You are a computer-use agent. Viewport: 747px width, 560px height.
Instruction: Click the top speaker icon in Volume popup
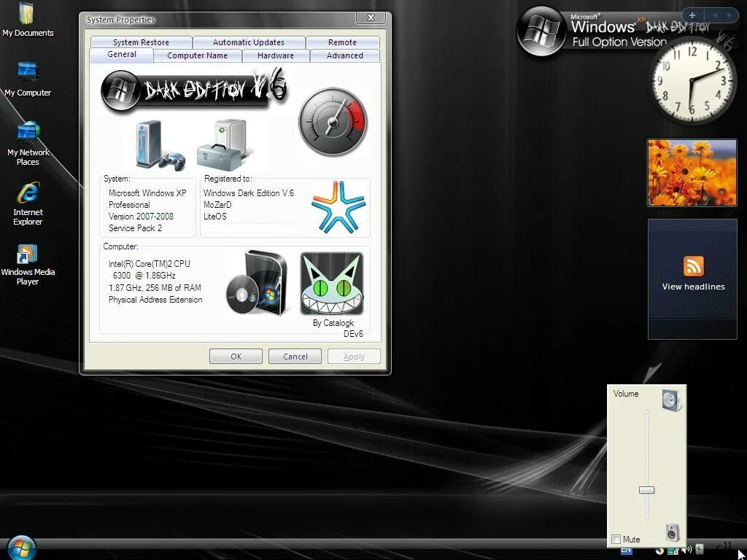672,400
